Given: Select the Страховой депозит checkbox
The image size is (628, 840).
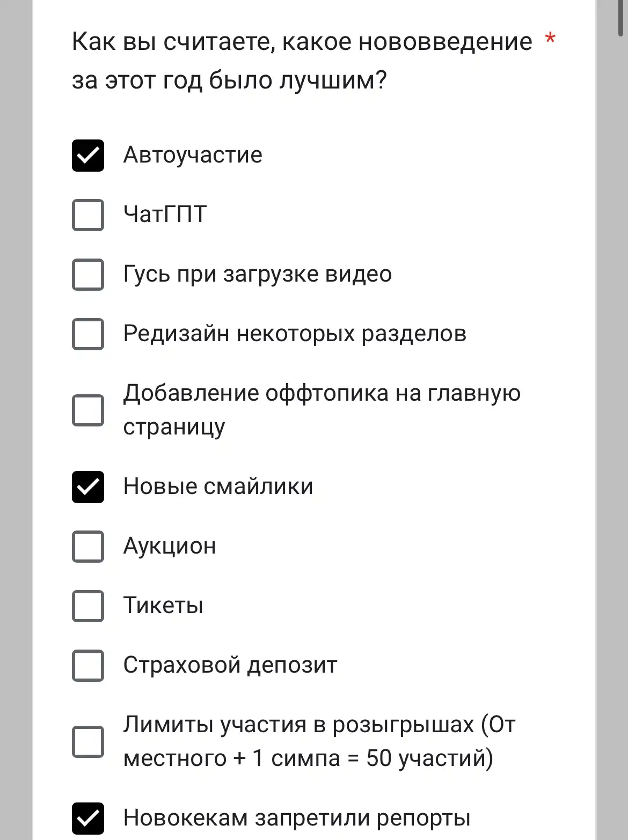Looking at the screenshot, I should pyautogui.click(x=88, y=666).
